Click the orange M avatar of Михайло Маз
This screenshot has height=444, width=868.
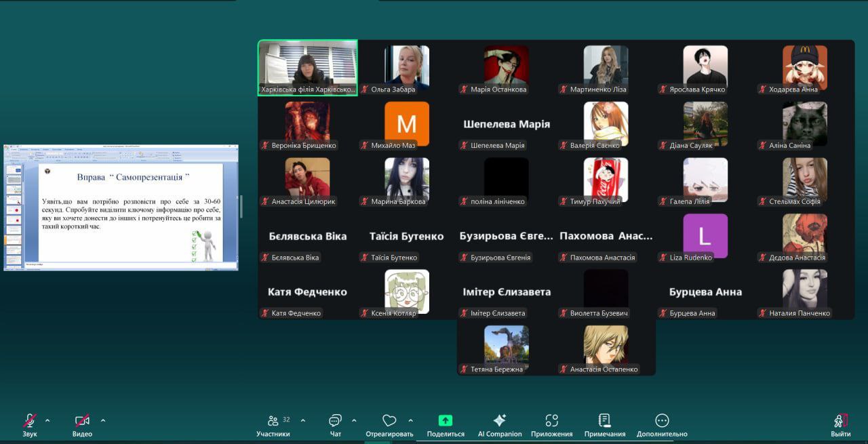407,123
